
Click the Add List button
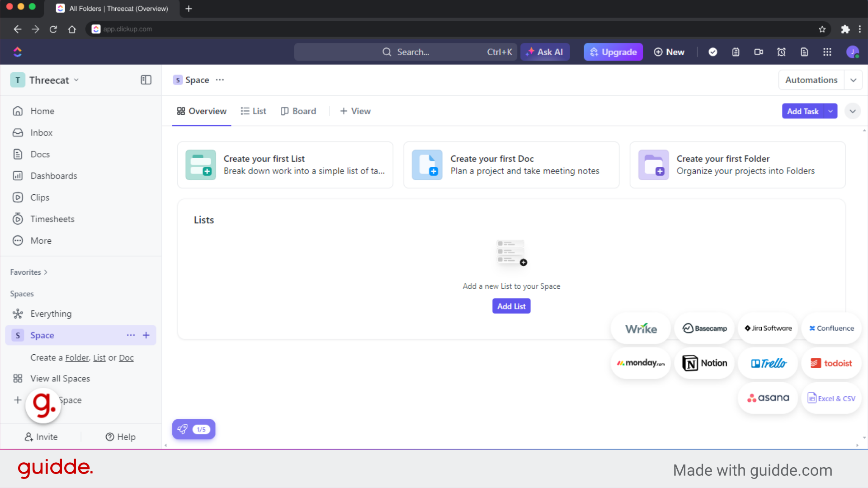coord(511,306)
